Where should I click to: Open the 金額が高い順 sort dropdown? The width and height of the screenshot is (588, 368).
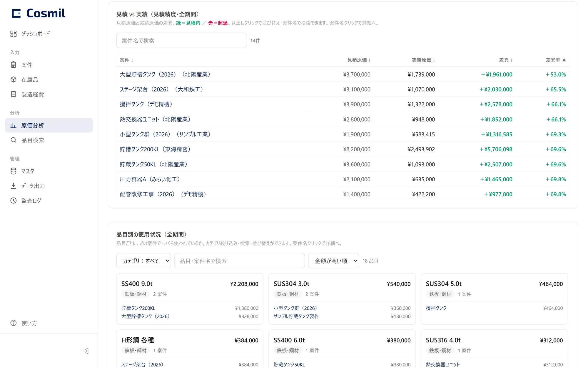tap(333, 261)
